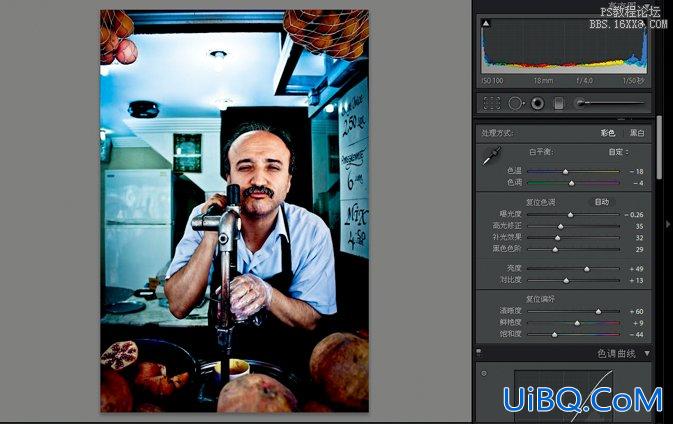Screen dimensions: 673x424
Task: Click the tone curve graph
Action: (x=563, y=395)
